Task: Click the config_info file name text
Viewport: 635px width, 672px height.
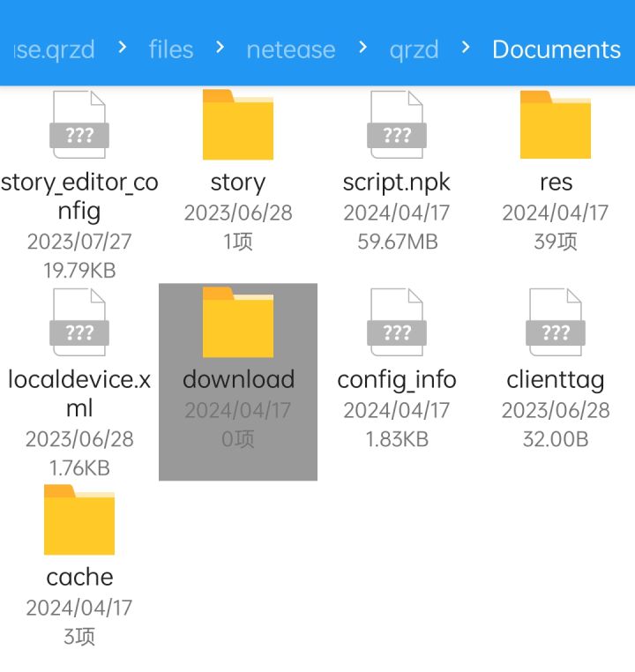Action: pyautogui.click(x=397, y=381)
